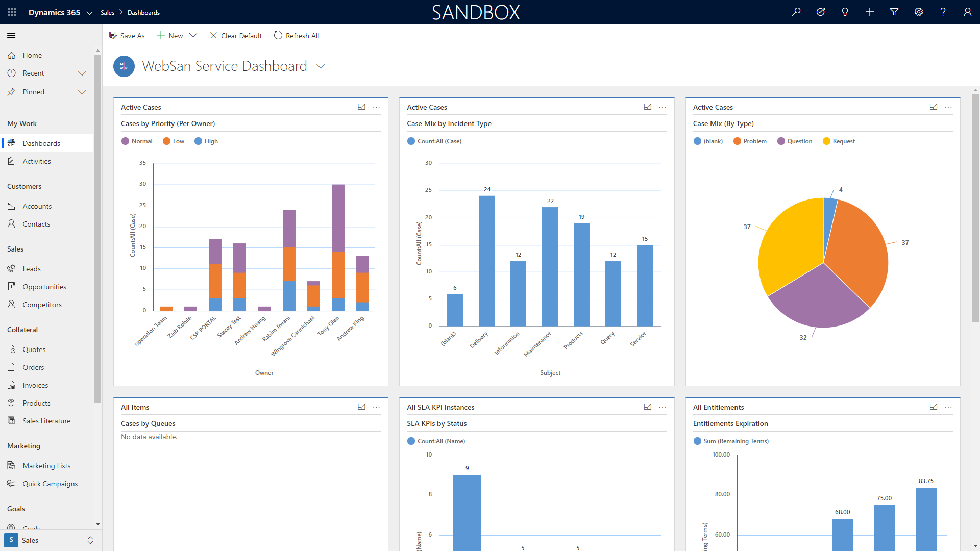Go to Accounts
The height and width of the screenshot is (551, 980).
tap(47, 206)
